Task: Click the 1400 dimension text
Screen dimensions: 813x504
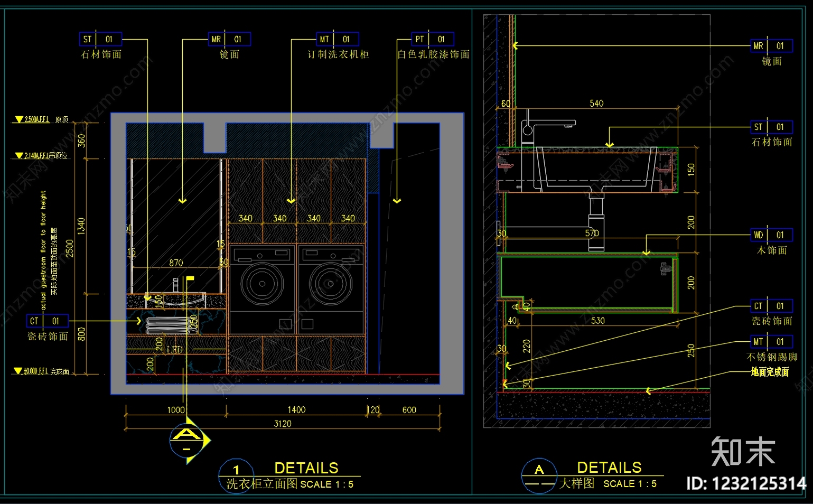Action: click(296, 410)
